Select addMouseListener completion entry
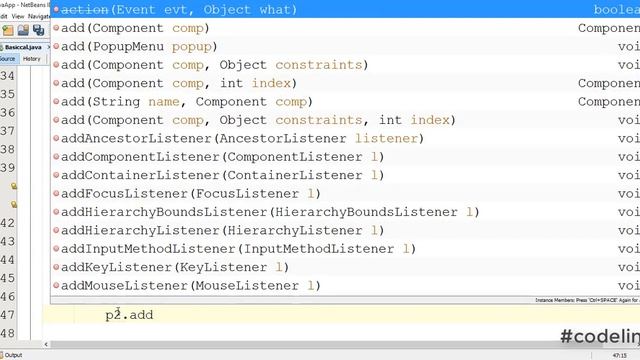Viewport: 640px width, 360px height. (x=345, y=285)
